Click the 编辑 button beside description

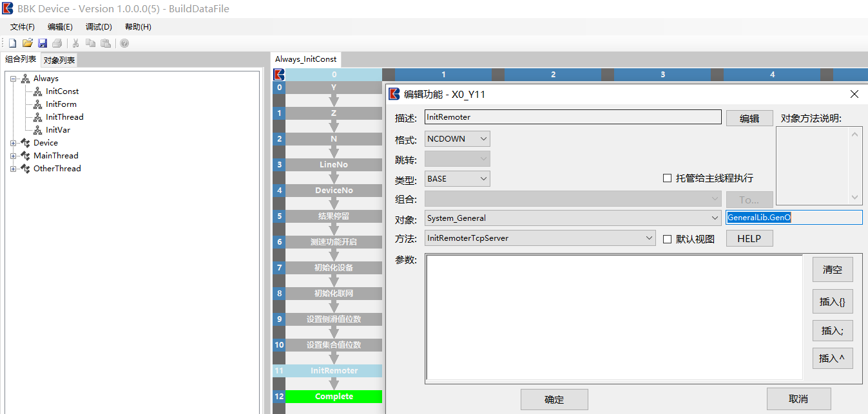(749, 118)
